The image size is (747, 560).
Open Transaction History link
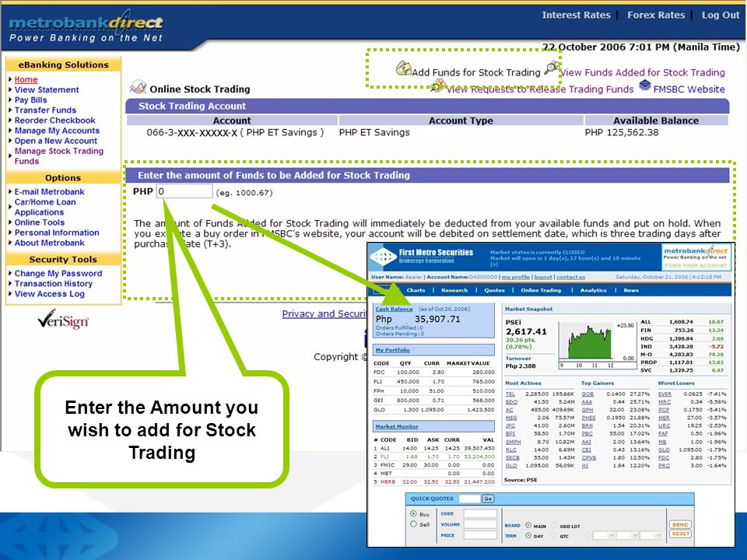(54, 283)
